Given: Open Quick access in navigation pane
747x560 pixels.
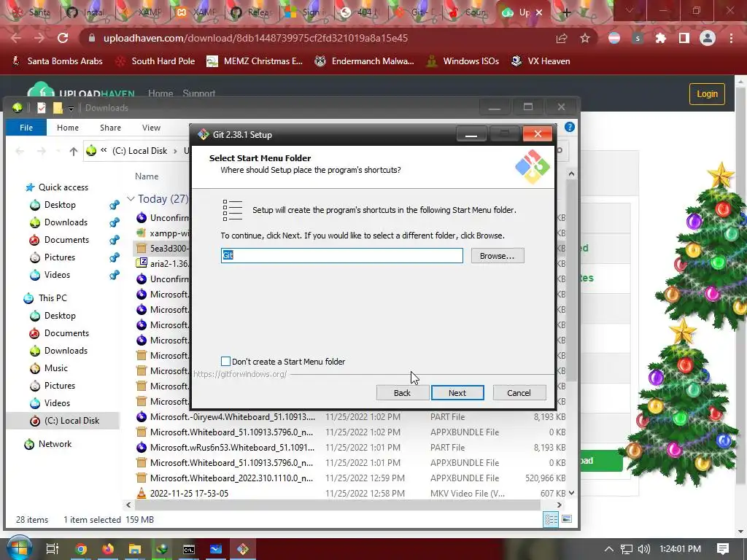Looking at the screenshot, I should 63,187.
